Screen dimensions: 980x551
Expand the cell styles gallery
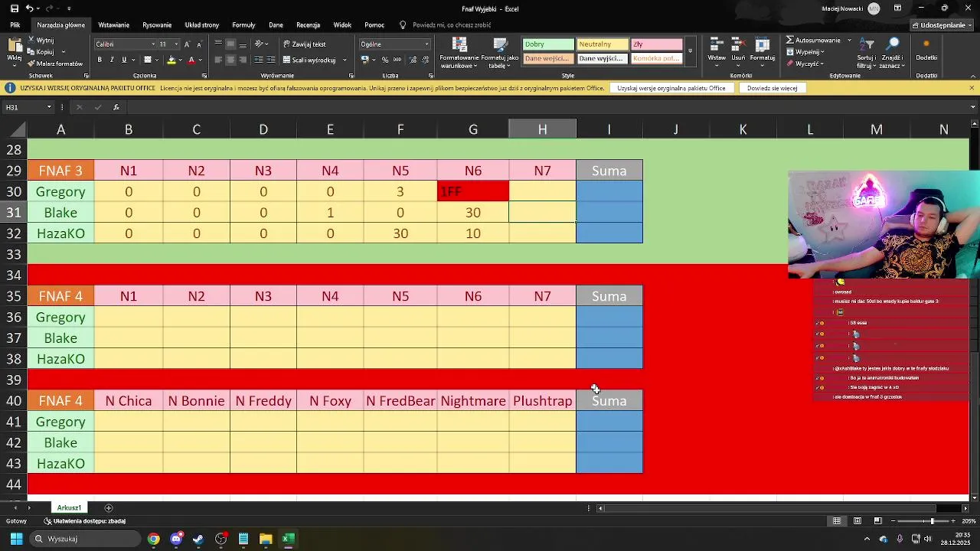690,51
